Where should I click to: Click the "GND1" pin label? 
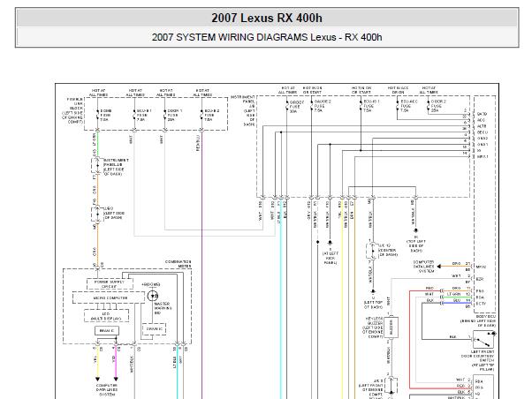click(483, 145)
